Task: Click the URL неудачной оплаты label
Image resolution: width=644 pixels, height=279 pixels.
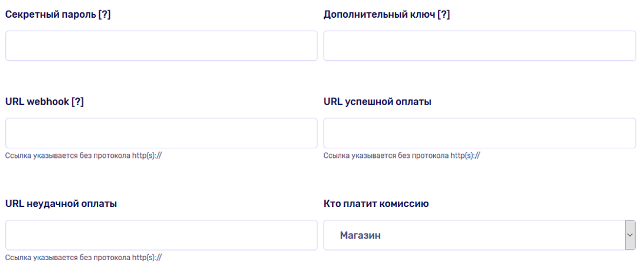Action: (61, 204)
